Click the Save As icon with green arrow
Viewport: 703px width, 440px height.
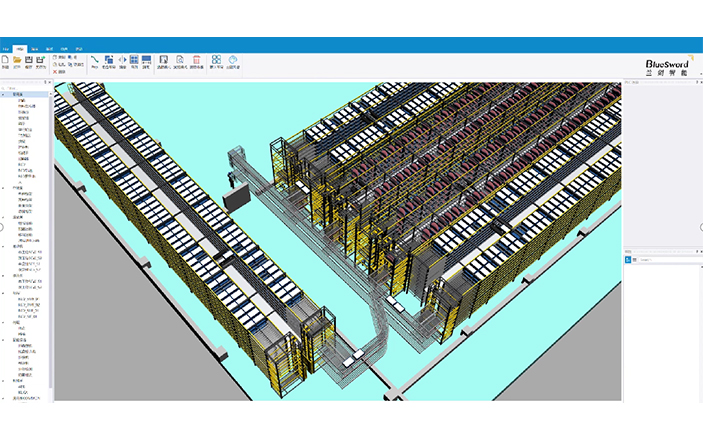[41, 61]
